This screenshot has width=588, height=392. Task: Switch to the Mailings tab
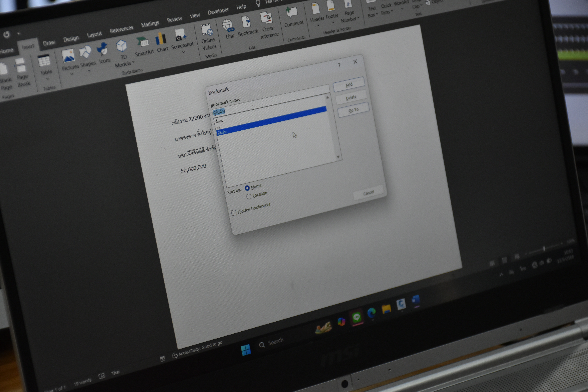[x=150, y=24]
